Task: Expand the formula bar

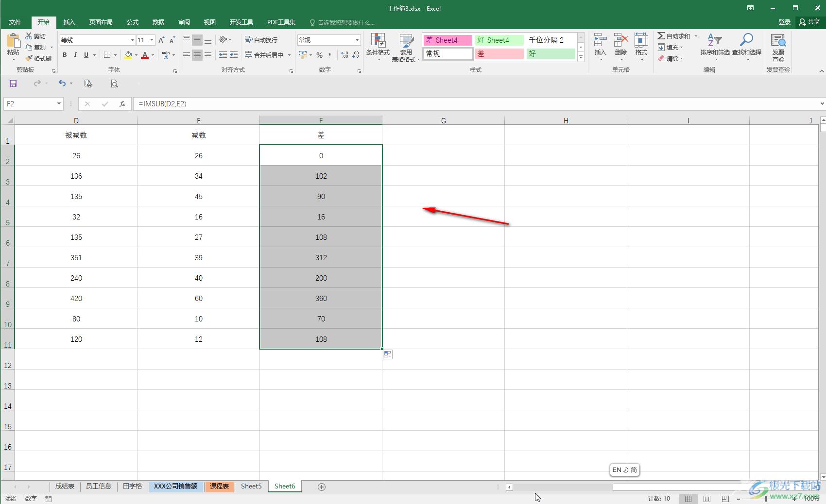Action: 822,103
